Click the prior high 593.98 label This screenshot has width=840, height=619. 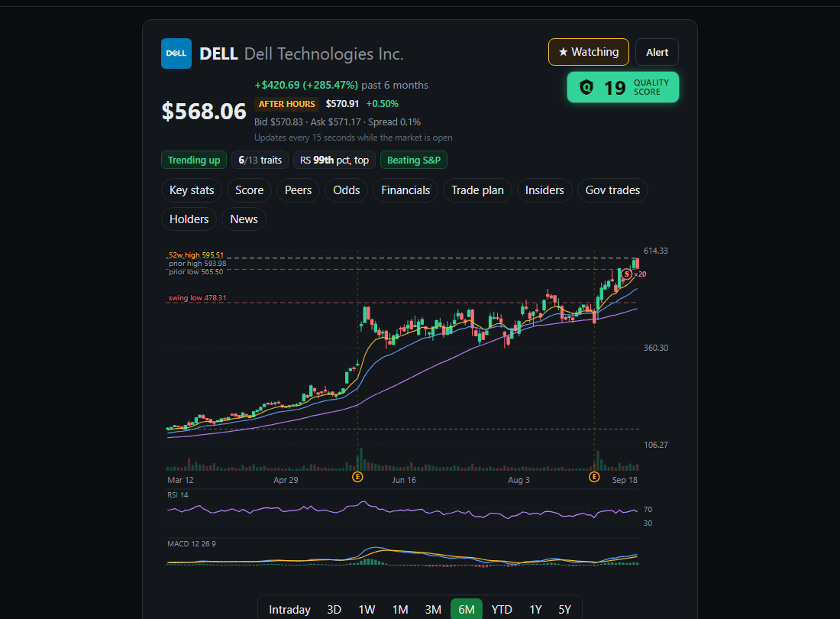(197, 264)
